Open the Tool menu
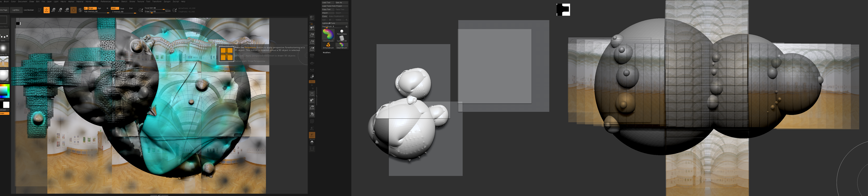This screenshot has height=196, width=868. tap(148, 1)
